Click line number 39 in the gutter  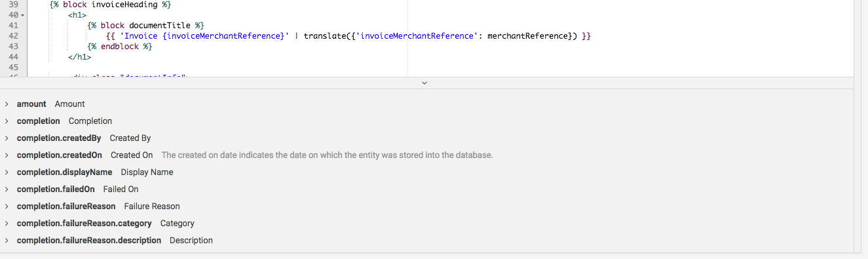pos(14,5)
